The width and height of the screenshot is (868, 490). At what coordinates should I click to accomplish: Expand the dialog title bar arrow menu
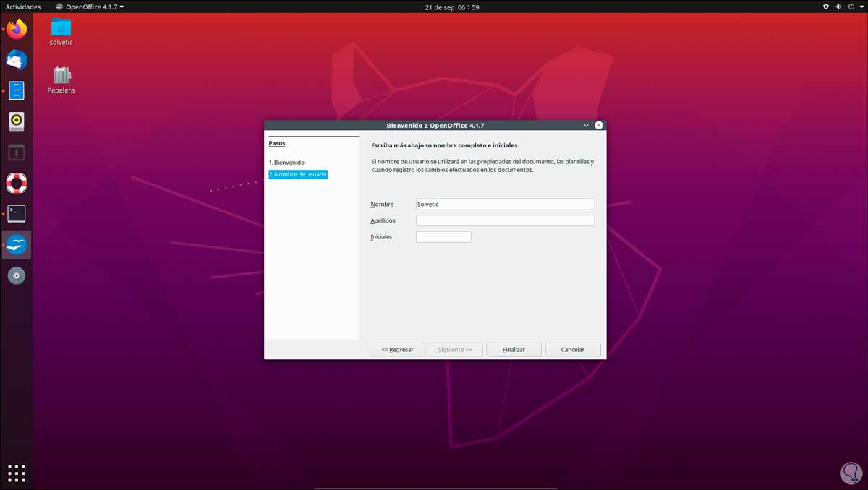click(586, 126)
